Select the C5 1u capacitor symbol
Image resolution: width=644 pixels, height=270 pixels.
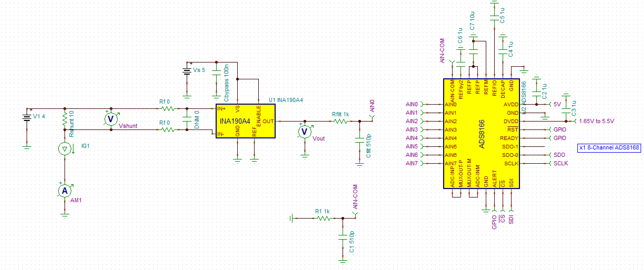(494, 18)
